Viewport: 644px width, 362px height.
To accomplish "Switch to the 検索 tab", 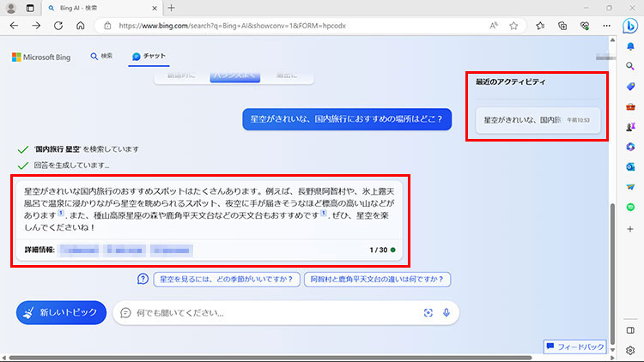I will click(x=101, y=57).
